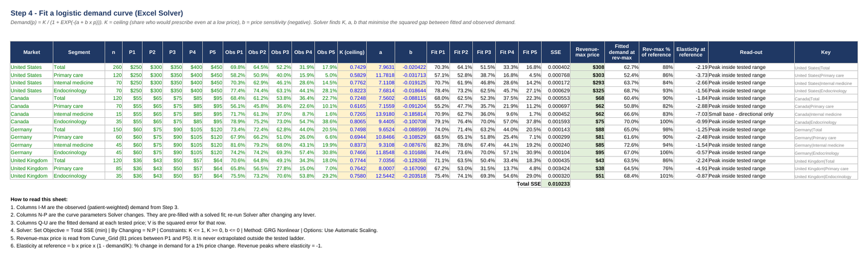Click the SSE value 0.001593
Screen dimensions: 868x259
(x=556, y=122)
